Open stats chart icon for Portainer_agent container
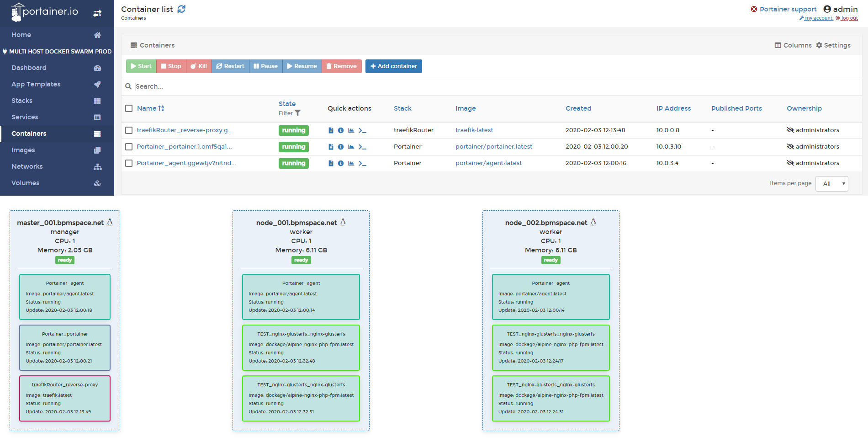Screen dimensions: 868x438 click(x=351, y=163)
